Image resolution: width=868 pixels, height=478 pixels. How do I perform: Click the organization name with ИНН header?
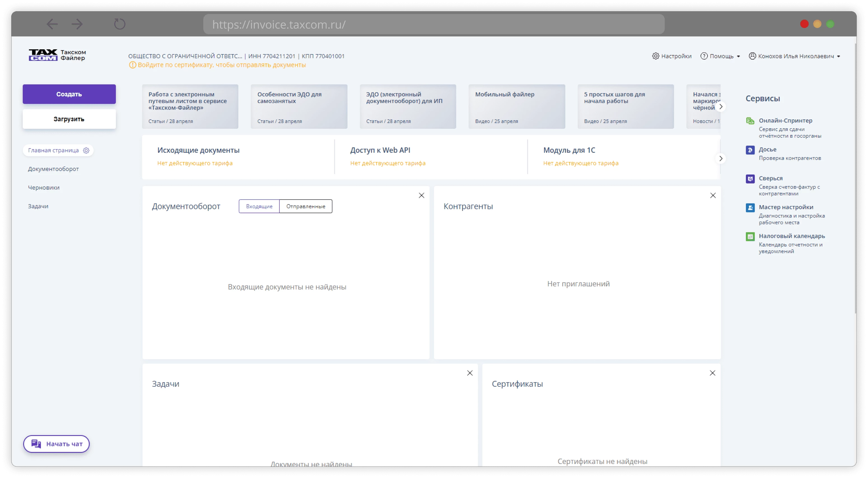(x=236, y=56)
